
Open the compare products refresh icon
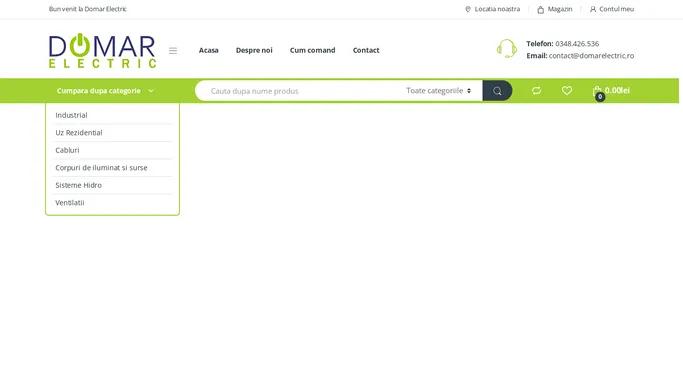536,91
